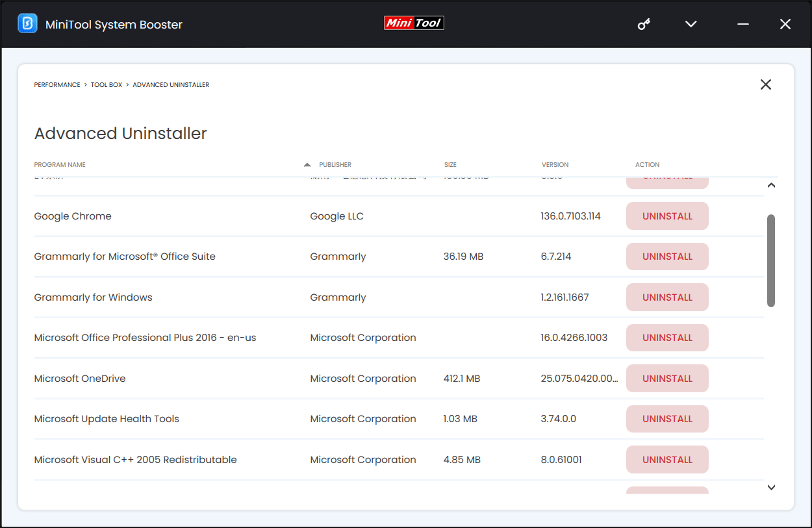Viewport: 812px width, 528px height.
Task: Click Google LLC publisher cell
Action: tap(336, 216)
